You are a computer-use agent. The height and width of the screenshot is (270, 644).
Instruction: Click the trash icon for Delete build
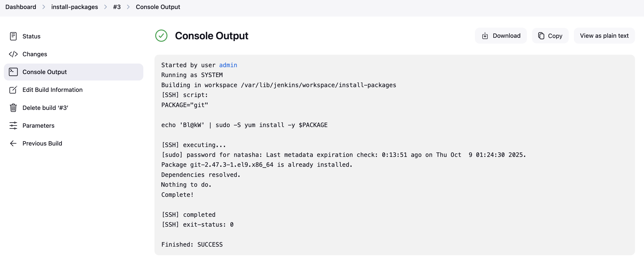click(x=13, y=108)
